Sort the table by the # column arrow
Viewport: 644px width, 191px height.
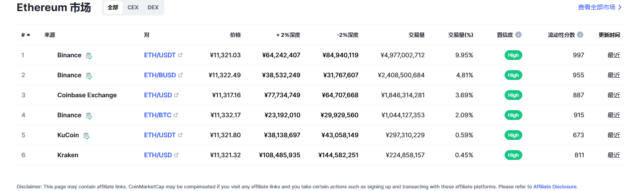coord(28,35)
